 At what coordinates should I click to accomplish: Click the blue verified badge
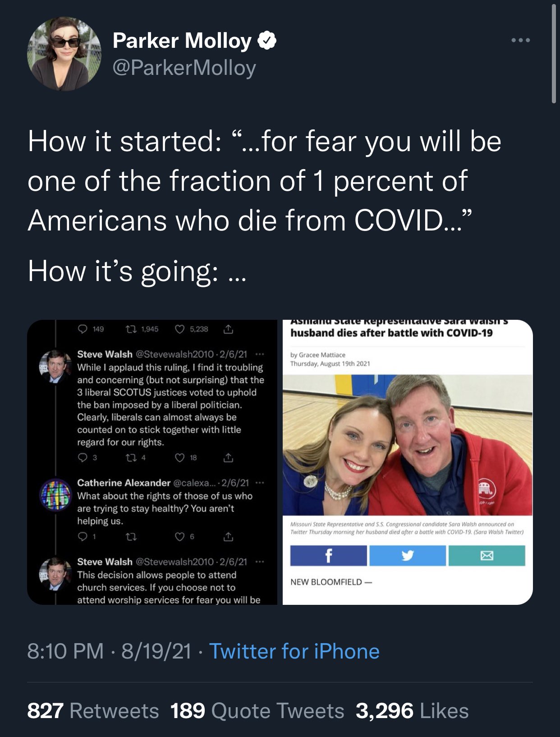click(267, 41)
